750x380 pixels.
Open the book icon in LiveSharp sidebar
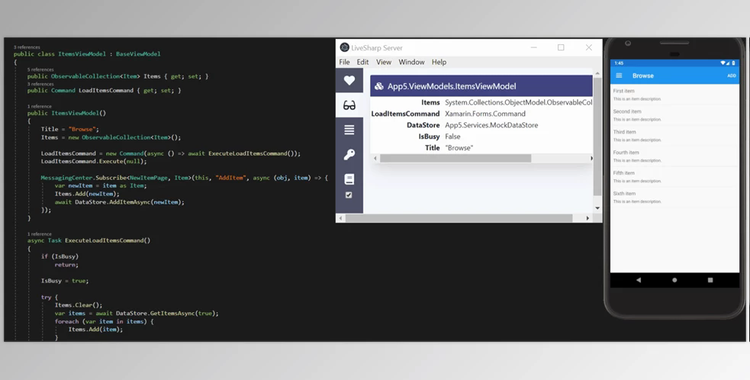pyautogui.click(x=349, y=179)
